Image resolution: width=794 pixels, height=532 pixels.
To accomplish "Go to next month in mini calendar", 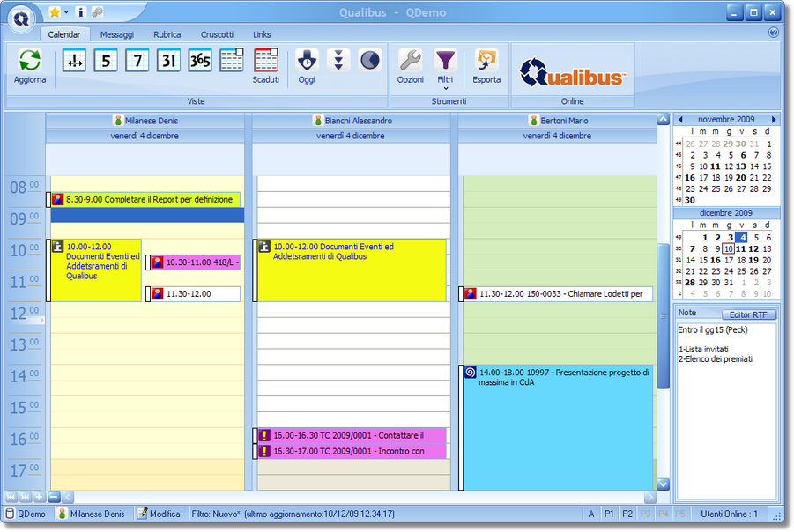I will (x=774, y=119).
